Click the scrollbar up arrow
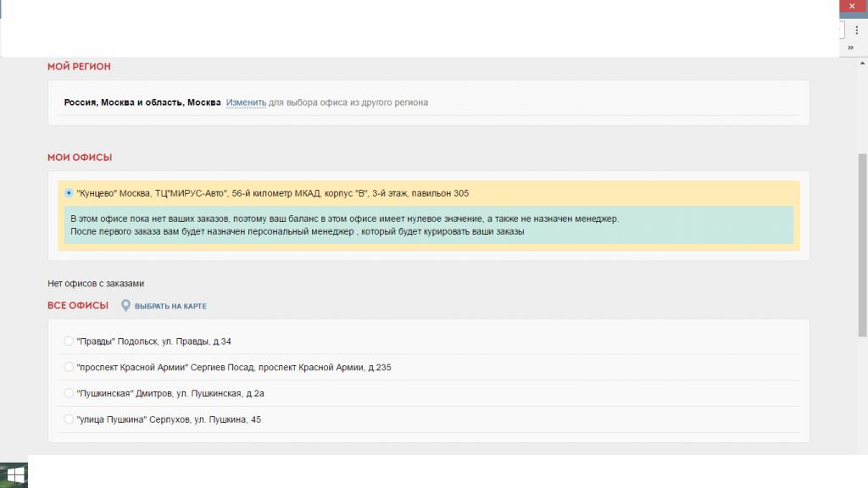The height and width of the screenshot is (488, 868). tap(862, 63)
